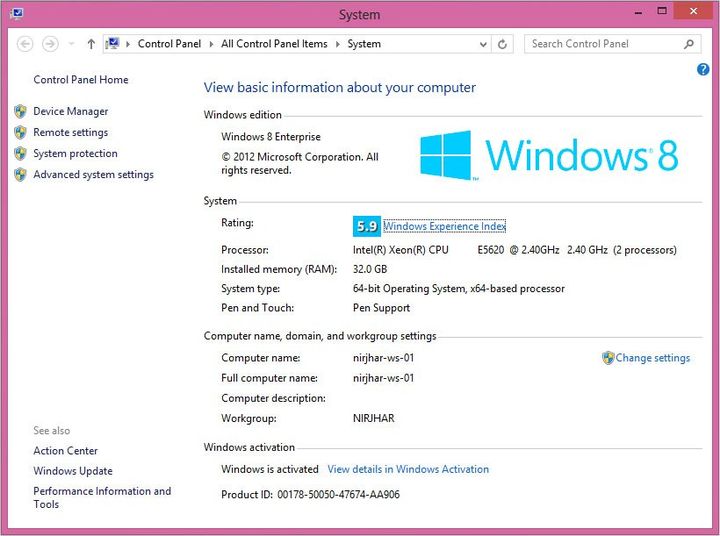Click the 5.9 rating score badge
Image resolution: width=720 pixels, height=536 pixels.
click(x=366, y=226)
